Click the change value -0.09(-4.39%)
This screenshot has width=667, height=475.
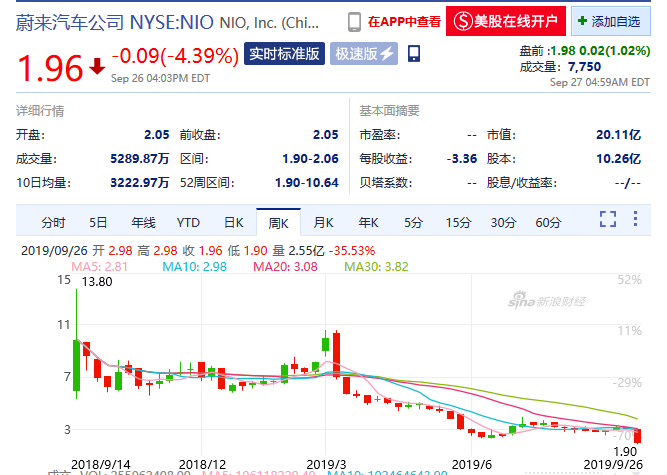(175, 56)
